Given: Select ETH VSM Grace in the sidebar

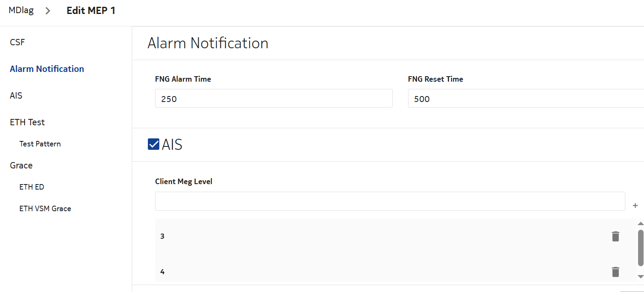Looking at the screenshot, I should pos(45,209).
